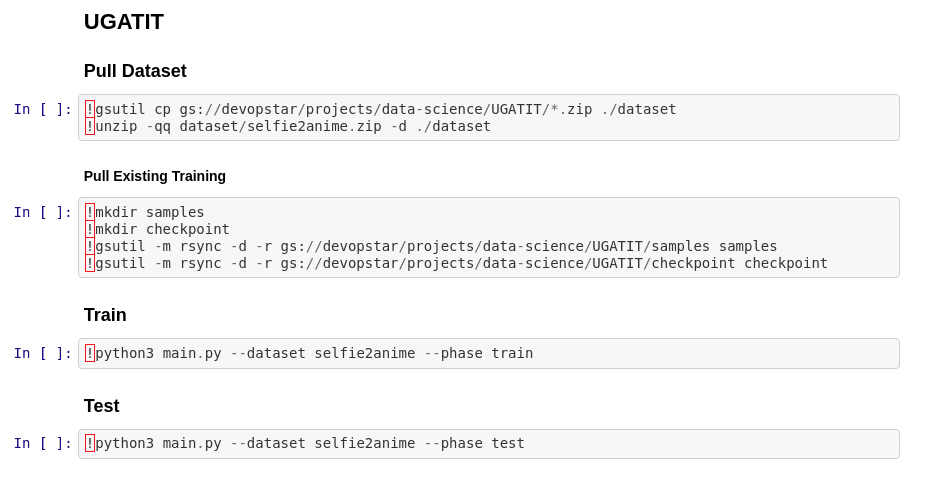Click the red exclamation mark before "mkdir samples"
929x478 pixels.
90,212
